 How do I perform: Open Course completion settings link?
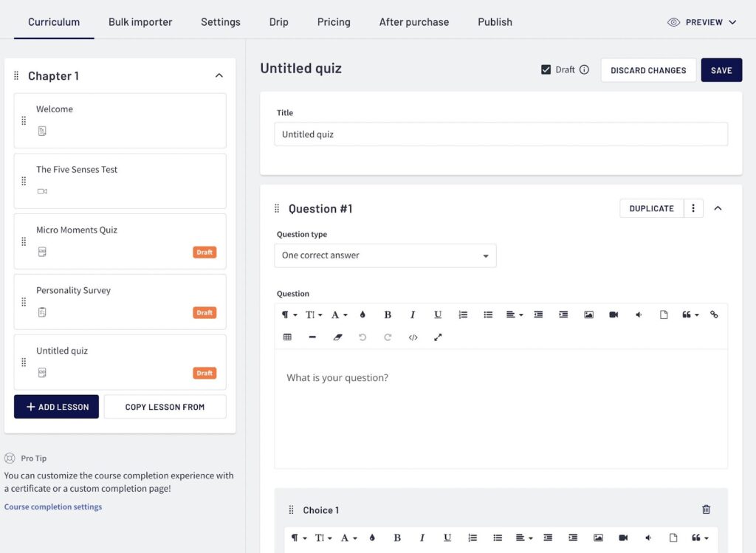click(53, 507)
